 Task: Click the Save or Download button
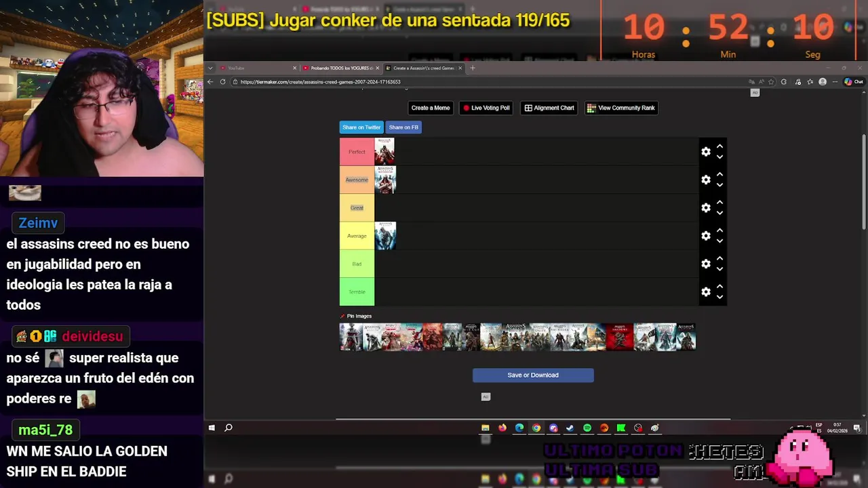click(533, 375)
